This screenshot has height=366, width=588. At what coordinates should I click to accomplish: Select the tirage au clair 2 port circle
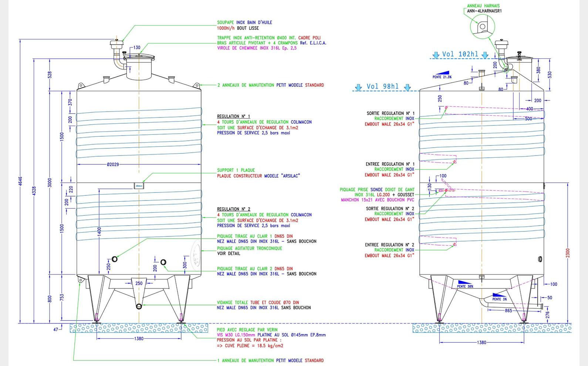point(163,262)
